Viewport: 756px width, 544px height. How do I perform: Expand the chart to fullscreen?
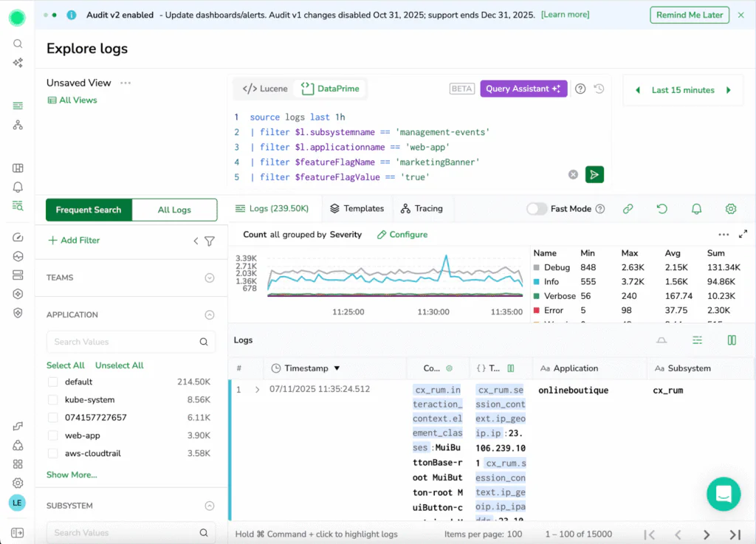tap(743, 234)
